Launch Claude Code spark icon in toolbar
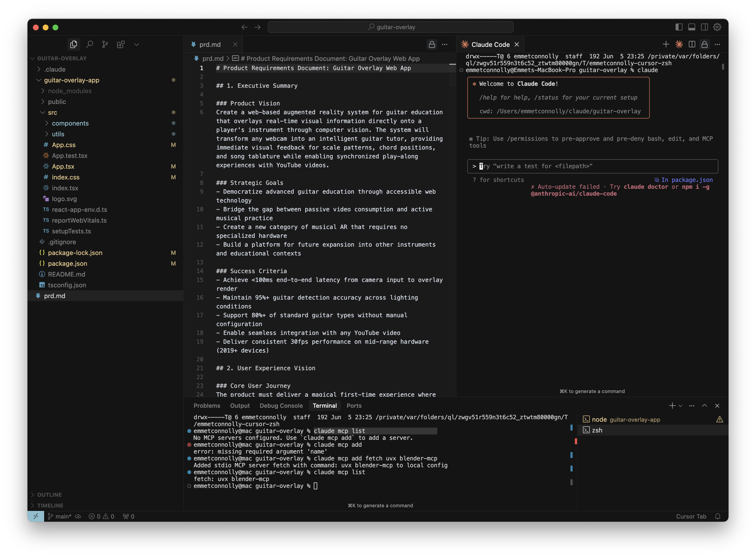756x558 pixels. pos(679,44)
